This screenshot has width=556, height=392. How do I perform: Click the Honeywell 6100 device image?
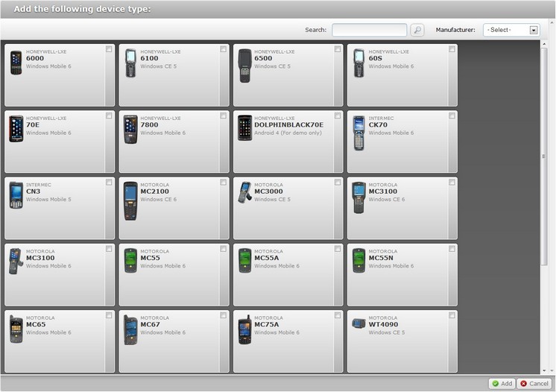130,63
